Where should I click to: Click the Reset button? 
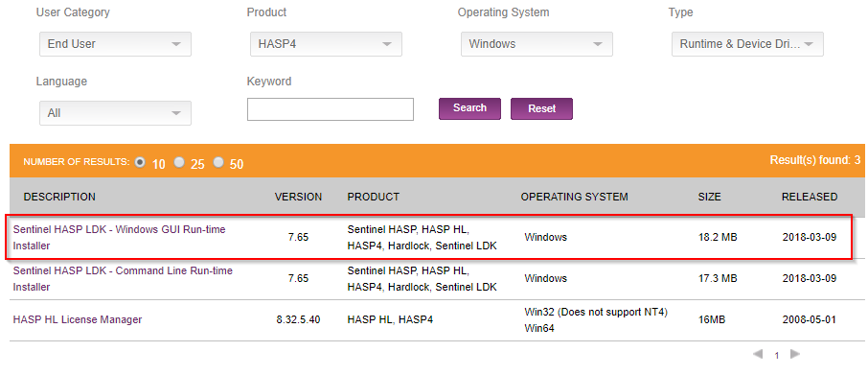tap(541, 108)
